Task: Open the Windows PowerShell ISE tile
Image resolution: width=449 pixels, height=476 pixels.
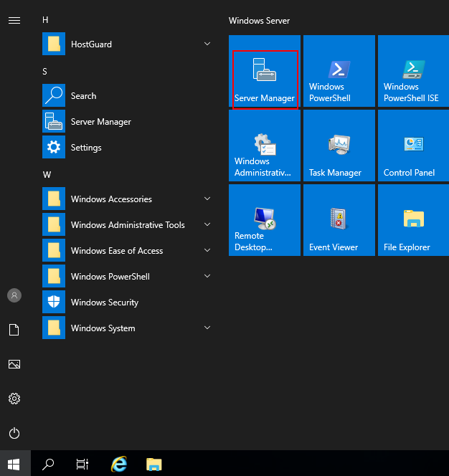Action: click(413, 71)
